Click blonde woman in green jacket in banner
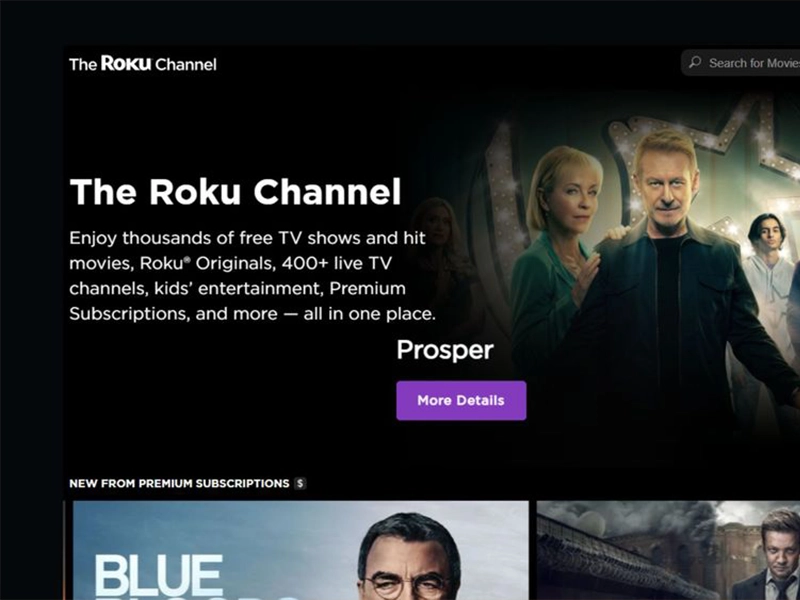 556,265
